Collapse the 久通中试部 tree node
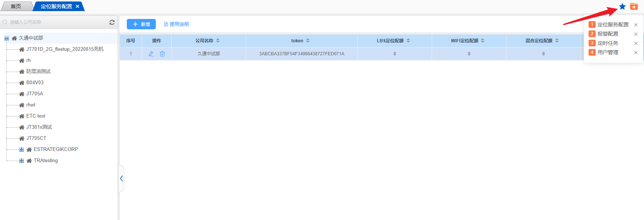Screen dimensions: 644x220 click(x=7, y=38)
